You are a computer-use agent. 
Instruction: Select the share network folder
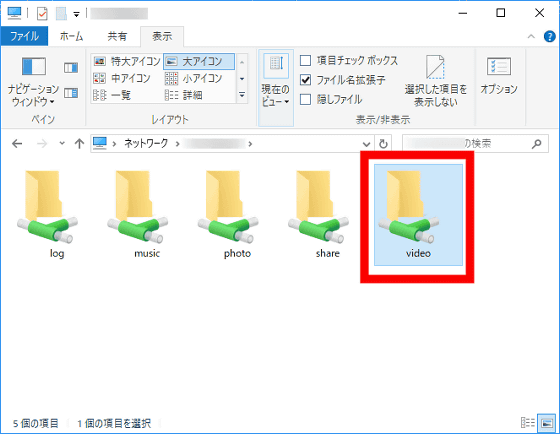pyautogui.click(x=319, y=215)
